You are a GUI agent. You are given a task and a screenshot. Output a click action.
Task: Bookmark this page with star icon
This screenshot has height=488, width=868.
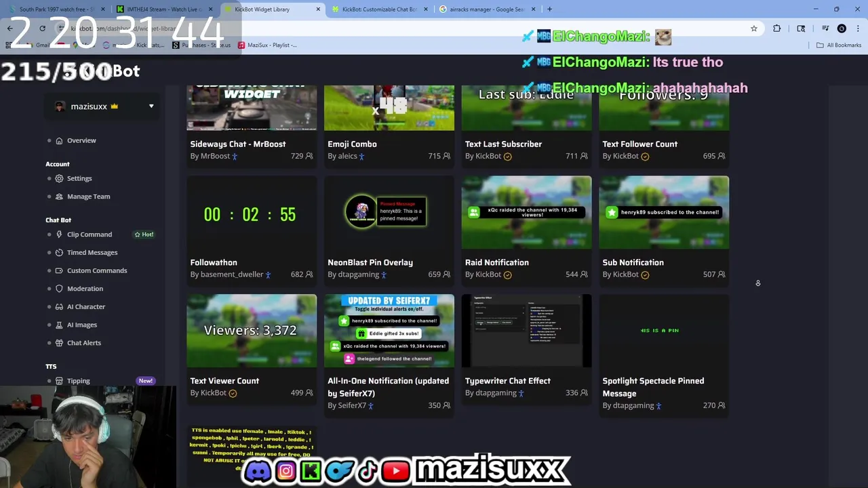(753, 28)
